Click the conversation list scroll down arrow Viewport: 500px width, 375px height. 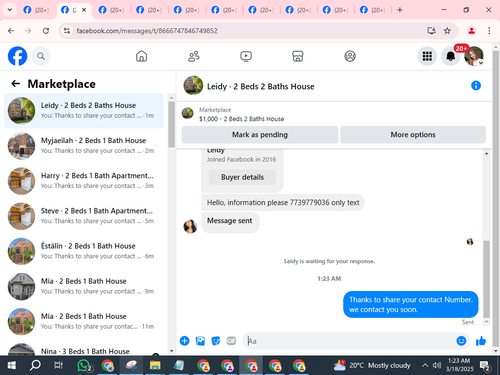coord(171,351)
